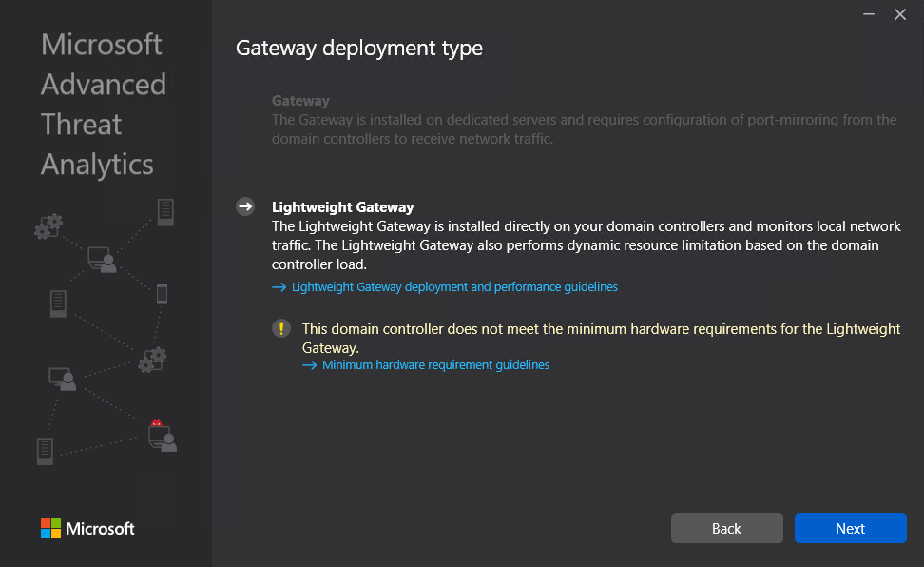The height and width of the screenshot is (567, 924).
Task: Click the Microsoft Advanced Threat Analytics title
Action: 104,105
